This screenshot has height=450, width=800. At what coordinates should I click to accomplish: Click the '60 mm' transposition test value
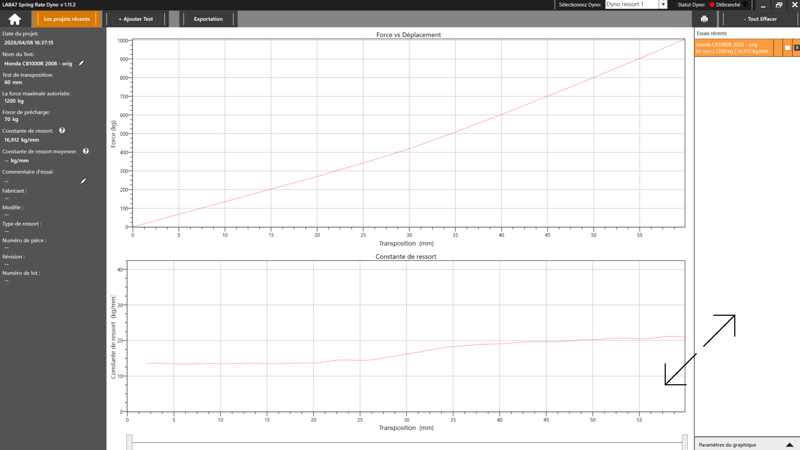(13, 82)
